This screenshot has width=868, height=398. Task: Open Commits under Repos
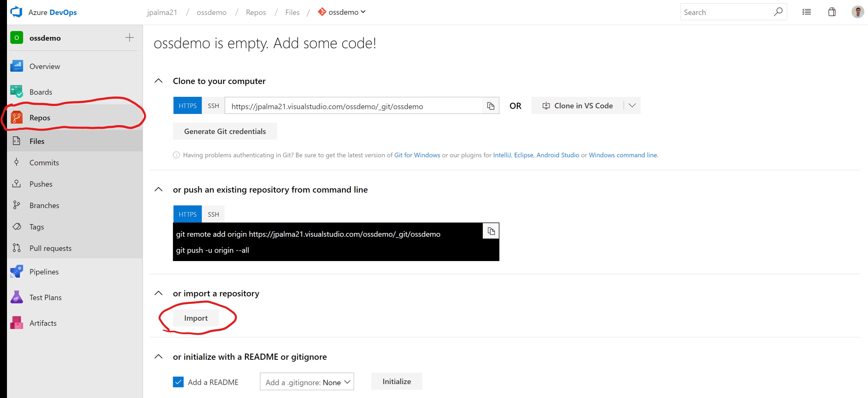(x=44, y=163)
